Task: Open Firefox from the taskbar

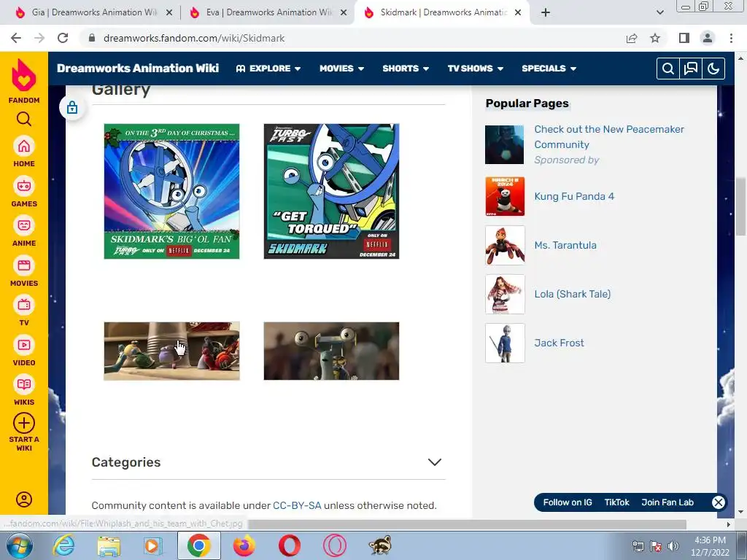Action: pyautogui.click(x=244, y=545)
